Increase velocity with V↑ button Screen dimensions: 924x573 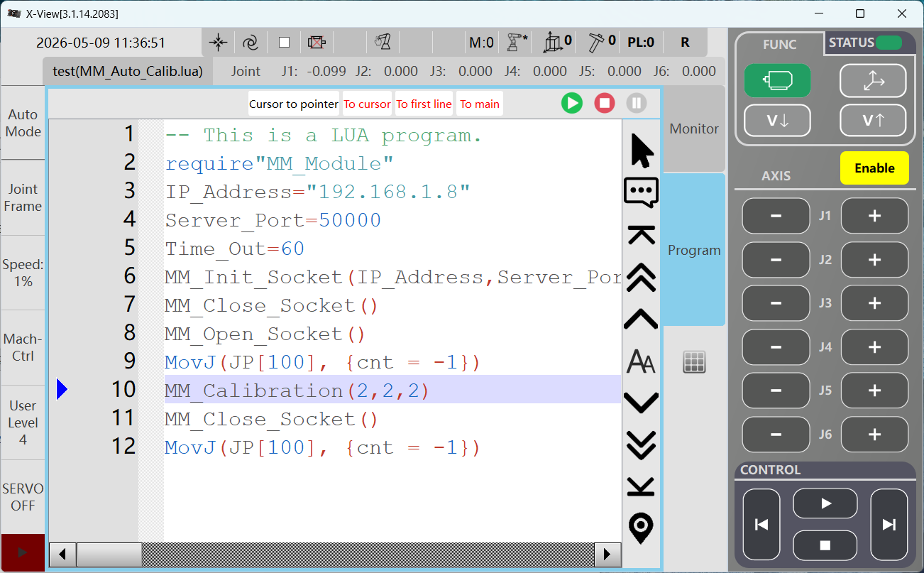873,121
